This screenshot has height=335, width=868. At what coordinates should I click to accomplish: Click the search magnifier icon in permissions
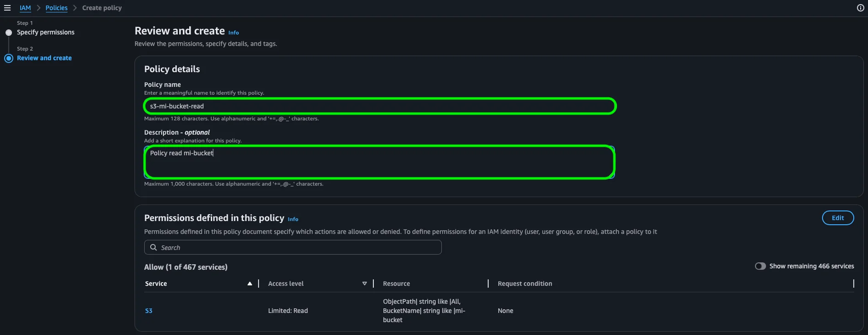point(154,247)
